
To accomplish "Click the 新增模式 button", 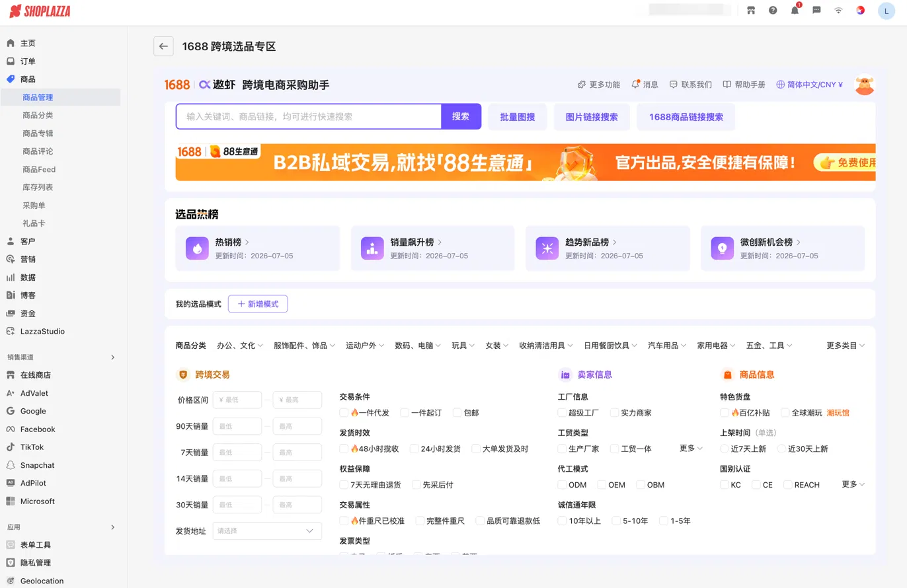I will [258, 304].
